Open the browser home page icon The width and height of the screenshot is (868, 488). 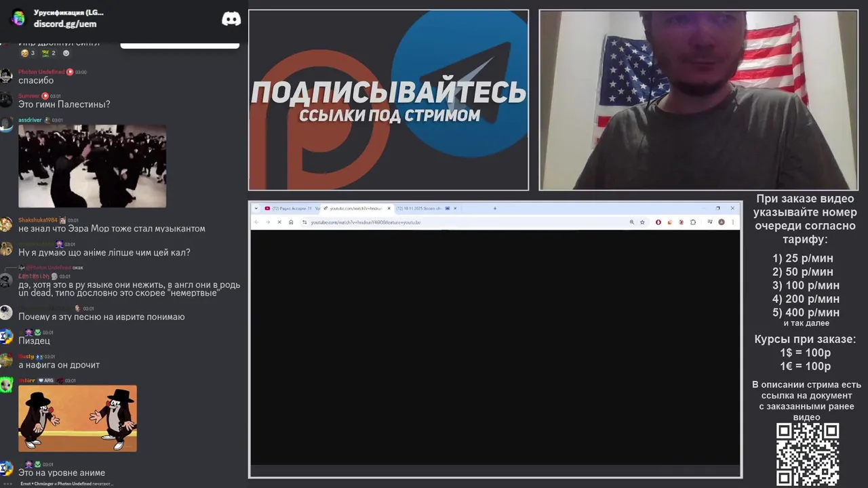pyautogui.click(x=291, y=222)
